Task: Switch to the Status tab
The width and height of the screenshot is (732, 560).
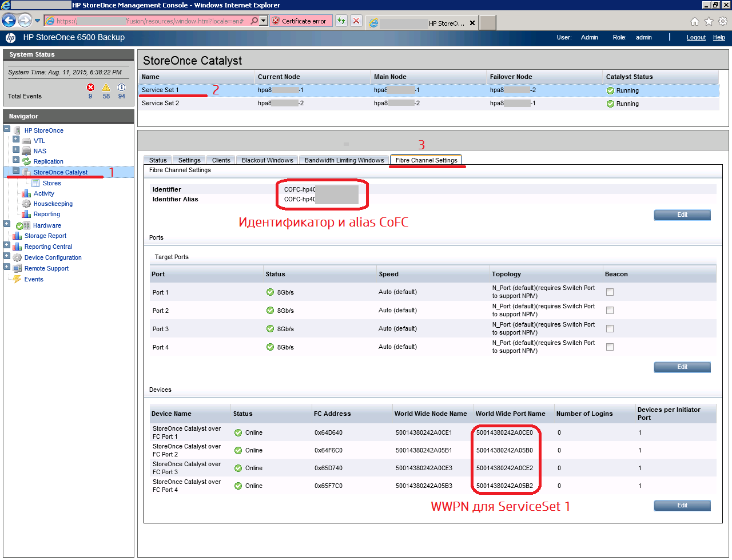Action: pyautogui.click(x=158, y=160)
